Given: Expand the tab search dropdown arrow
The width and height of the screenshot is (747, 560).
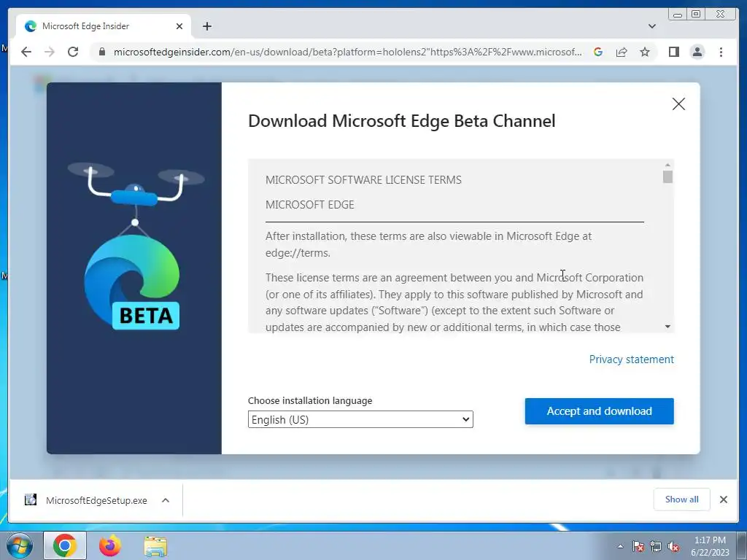Looking at the screenshot, I should [x=651, y=26].
